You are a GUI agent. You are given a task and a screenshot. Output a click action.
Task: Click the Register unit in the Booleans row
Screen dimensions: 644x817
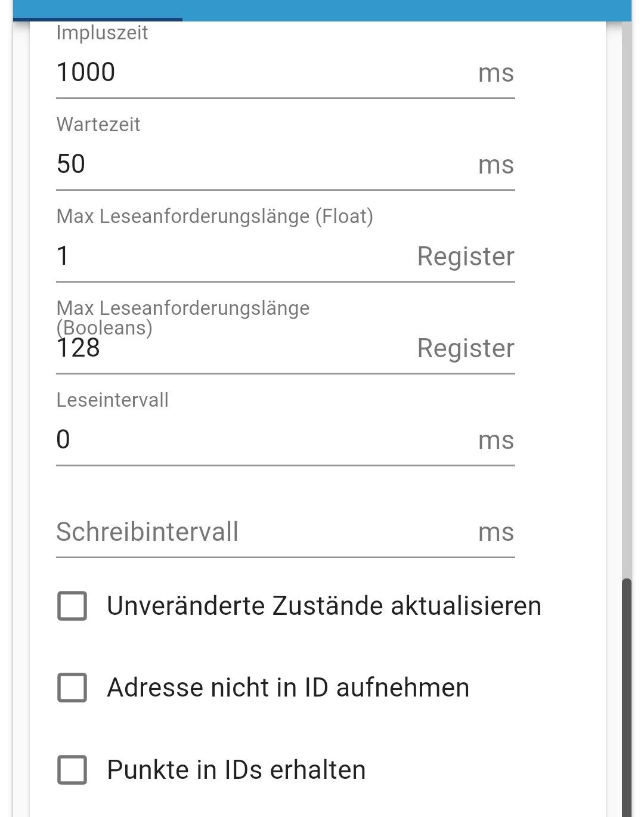tap(466, 348)
